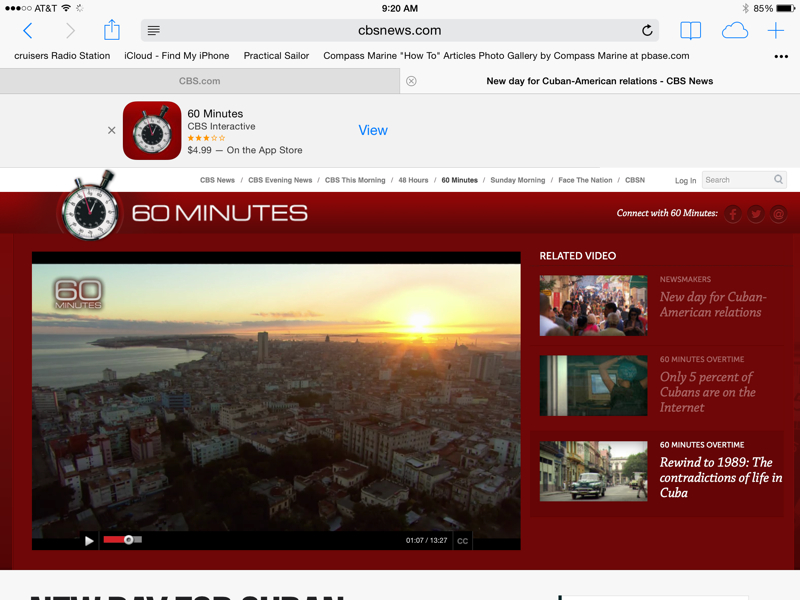Open cruisers Radio Station bookmark

[62, 56]
